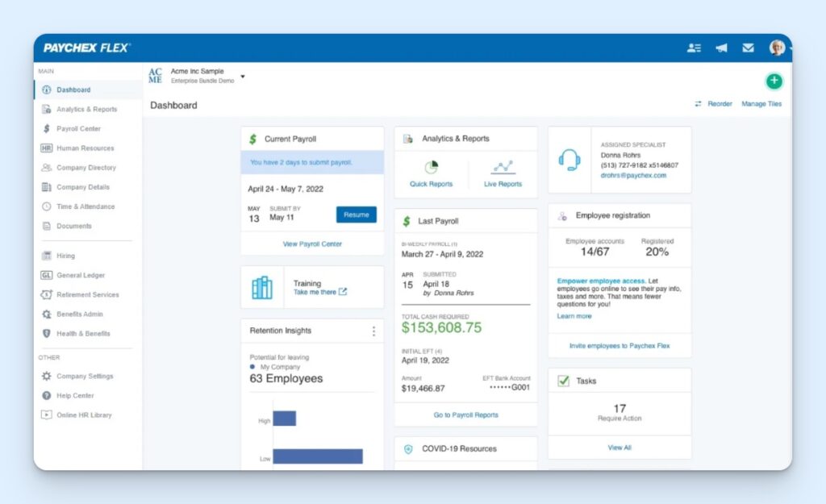Click the Last Payroll dollar icon

407,221
